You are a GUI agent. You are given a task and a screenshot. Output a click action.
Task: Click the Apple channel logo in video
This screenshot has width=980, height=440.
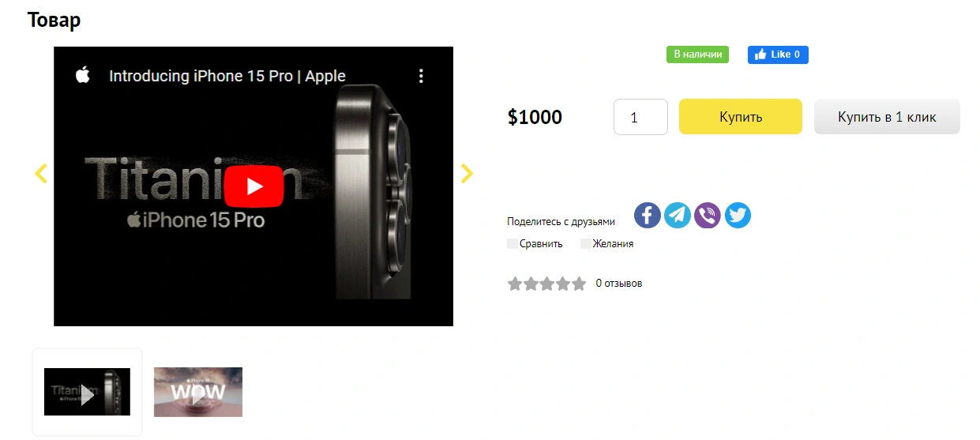(83, 76)
